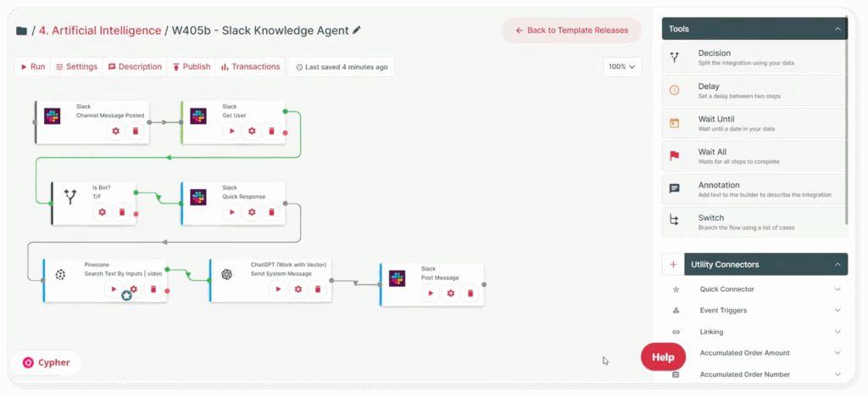The width and height of the screenshot is (868, 397).
Task: Delete the Slack Post Message step
Action: click(470, 294)
